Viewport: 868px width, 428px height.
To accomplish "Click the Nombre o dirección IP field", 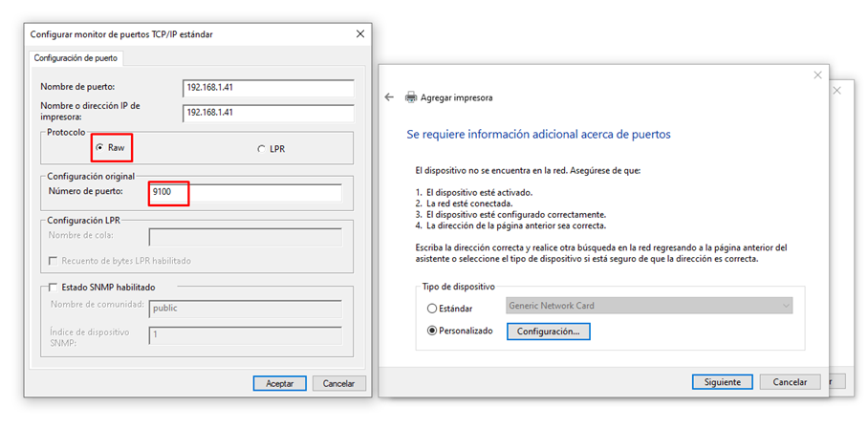I will (x=268, y=113).
